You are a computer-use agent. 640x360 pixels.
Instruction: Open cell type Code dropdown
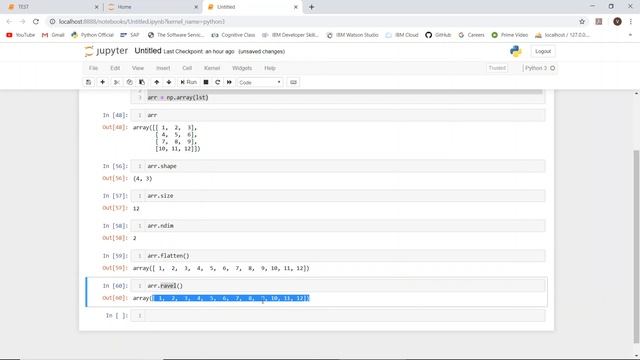click(260, 82)
